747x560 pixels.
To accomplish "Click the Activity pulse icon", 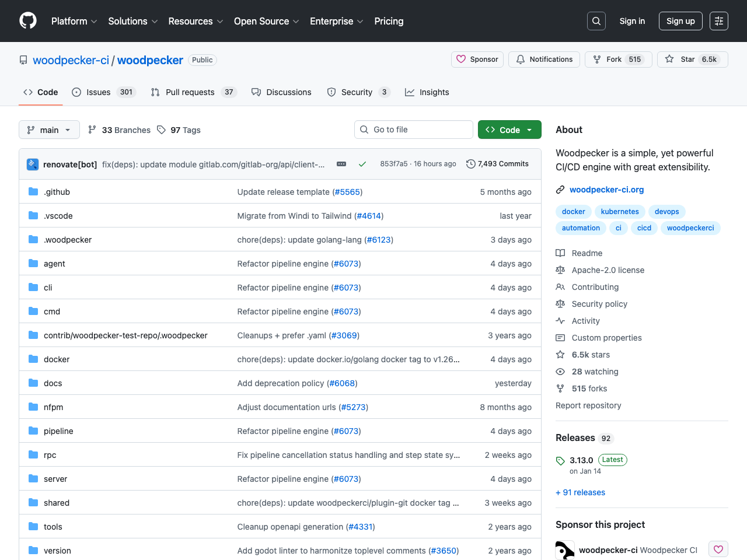I will point(561,320).
